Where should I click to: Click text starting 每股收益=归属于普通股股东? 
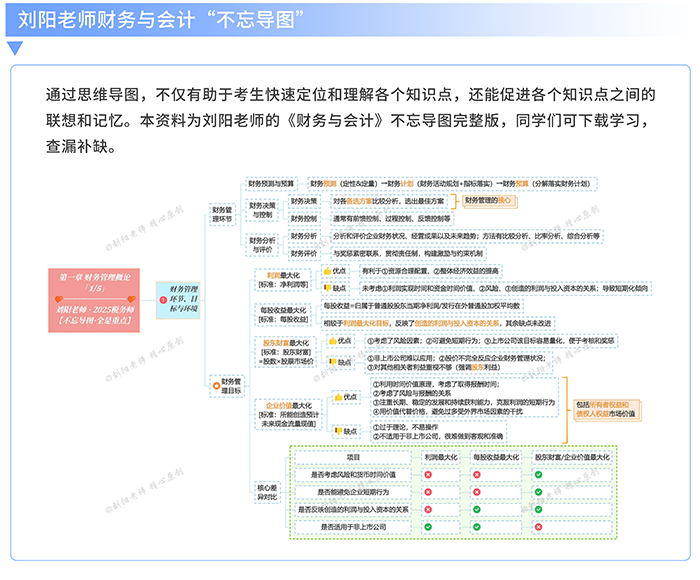pos(422,306)
